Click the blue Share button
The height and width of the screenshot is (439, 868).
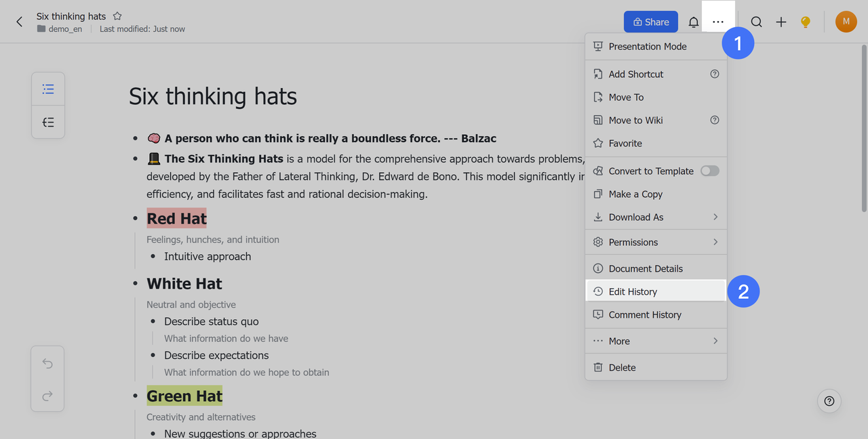pyautogui.click(x=650, y=22)
